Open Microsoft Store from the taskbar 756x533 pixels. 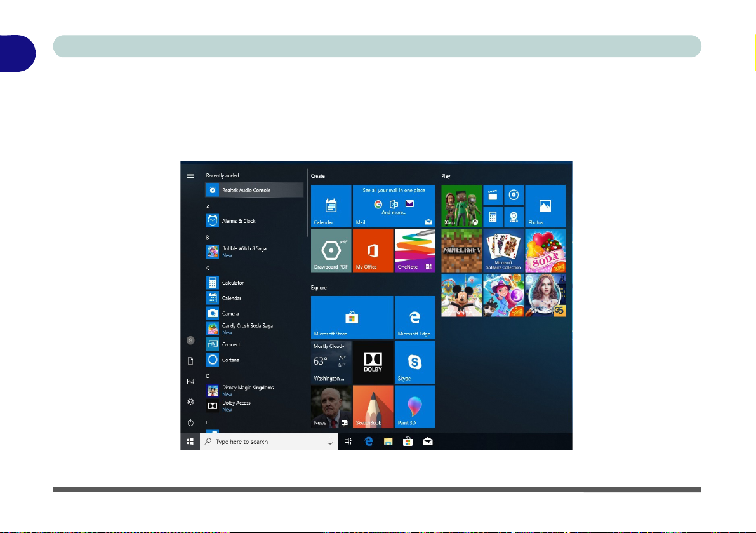tap(408, 442)
